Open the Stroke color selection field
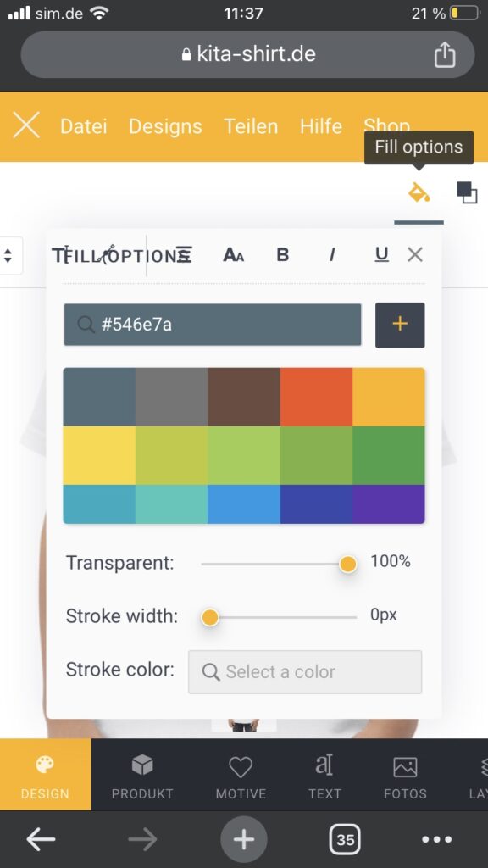The image size is (488, 868). coord(305,671)
